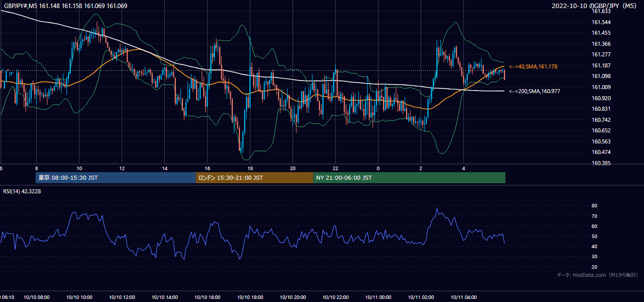Click price axis label 160.563

[x=601, y=141]
